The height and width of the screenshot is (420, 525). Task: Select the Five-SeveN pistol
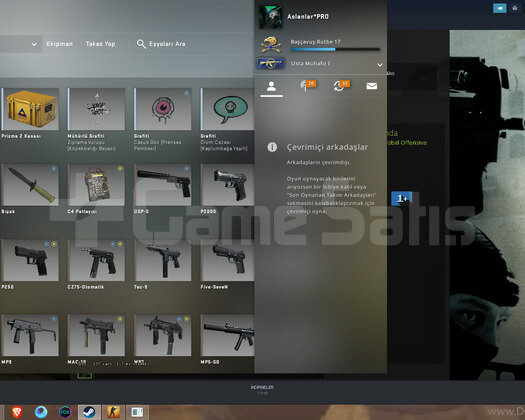(228, 260)
